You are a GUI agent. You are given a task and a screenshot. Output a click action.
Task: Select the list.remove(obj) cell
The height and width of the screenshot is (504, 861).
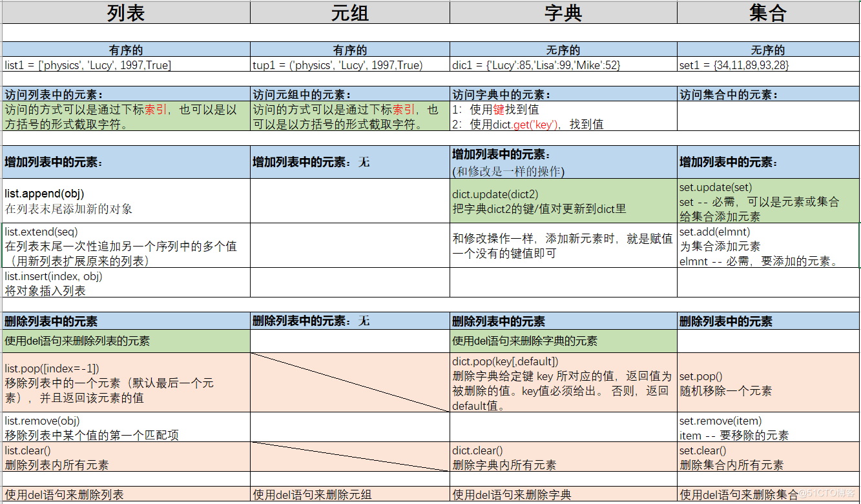pos(126,427)
